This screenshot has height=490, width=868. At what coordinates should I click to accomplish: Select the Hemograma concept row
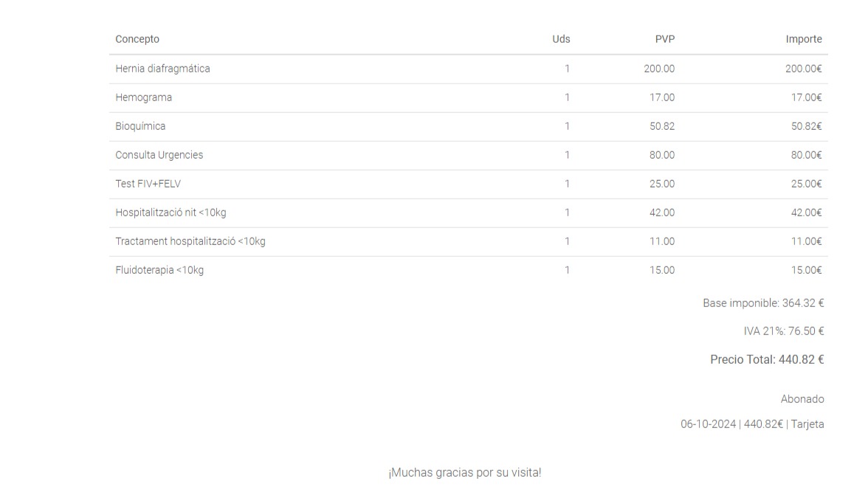tap(468, 98)
